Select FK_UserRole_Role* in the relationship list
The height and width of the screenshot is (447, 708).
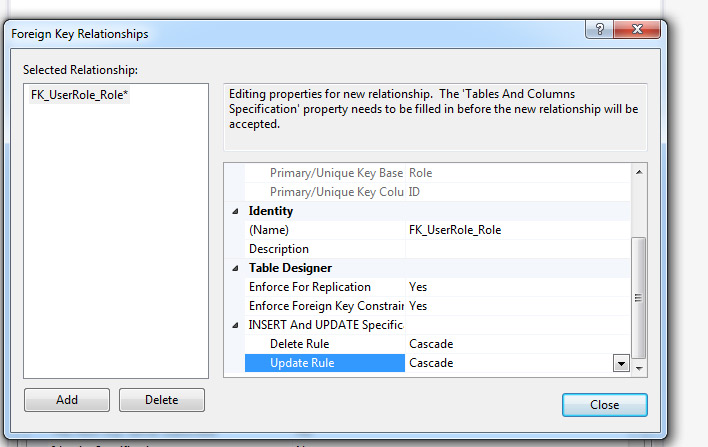click(x=80, y=96)
